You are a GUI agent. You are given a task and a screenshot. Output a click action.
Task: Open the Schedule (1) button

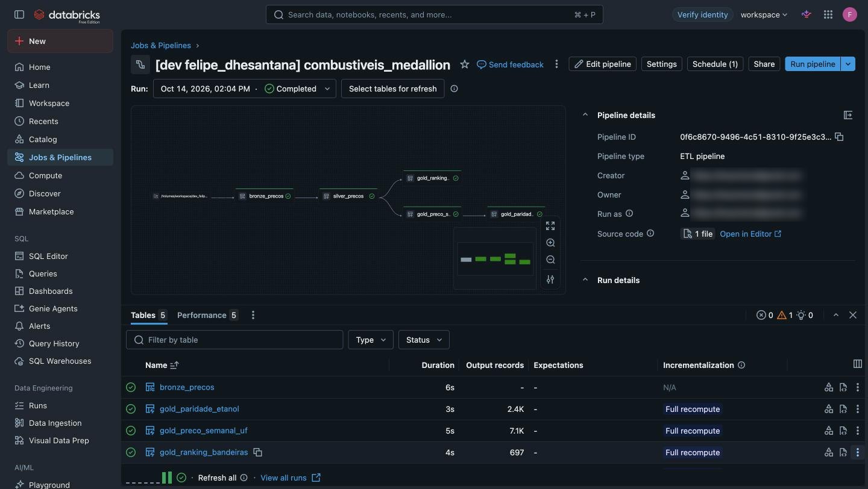pos(715,64)
